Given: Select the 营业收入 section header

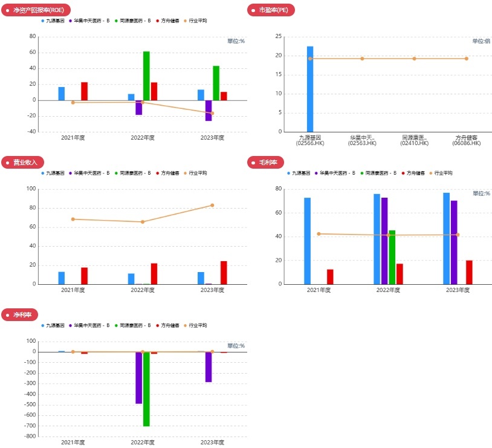Looking at the screenshot, I should (25, 162).
